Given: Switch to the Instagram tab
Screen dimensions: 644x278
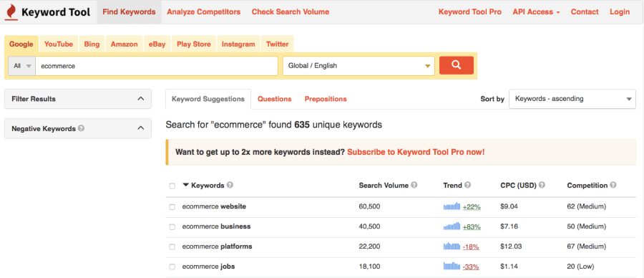Looking at the screenshot, I should coord(238,44).
